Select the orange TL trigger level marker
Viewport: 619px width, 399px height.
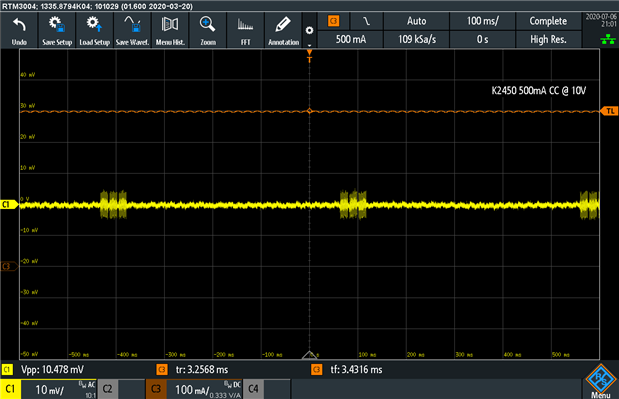[609, 111]
